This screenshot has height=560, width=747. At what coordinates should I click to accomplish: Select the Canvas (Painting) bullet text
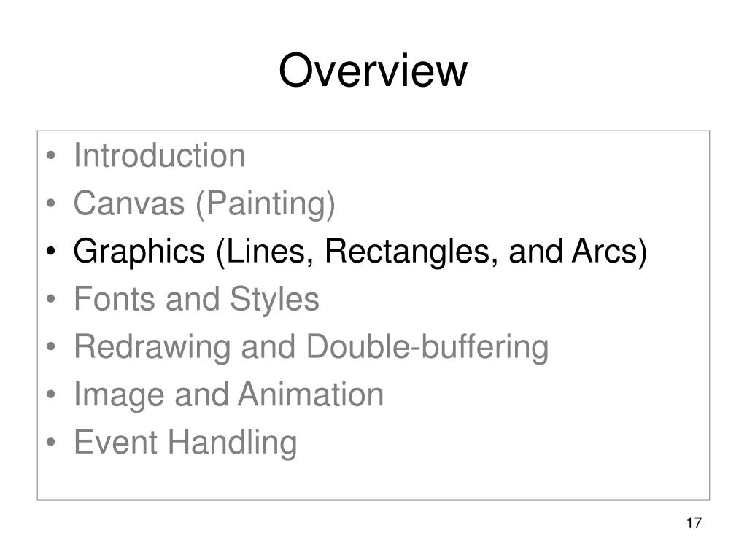point(204,204)
